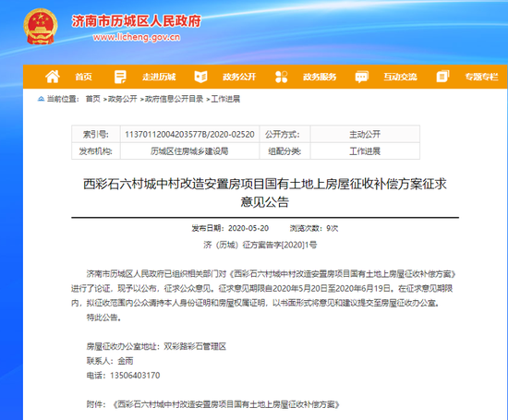The image size is (508, 420).
Task: Click the 政府信息公开目录 breadcrumb link
Action: [174, 99]
